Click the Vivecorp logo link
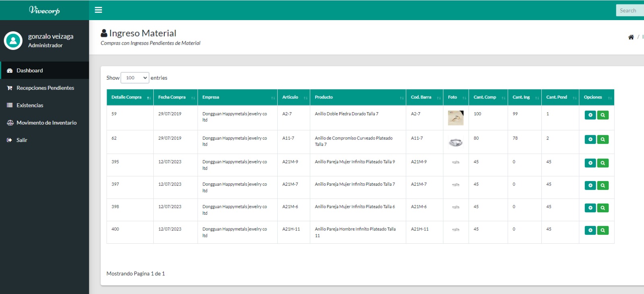The height and width of the screenshot is (294, 644). click(44, 10)
